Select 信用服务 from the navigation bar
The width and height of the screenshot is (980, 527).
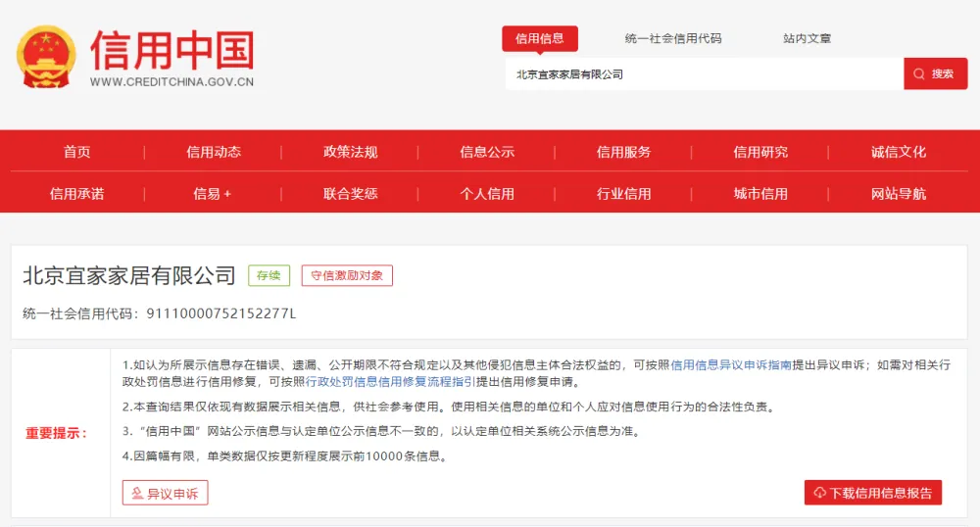[623, 152]
